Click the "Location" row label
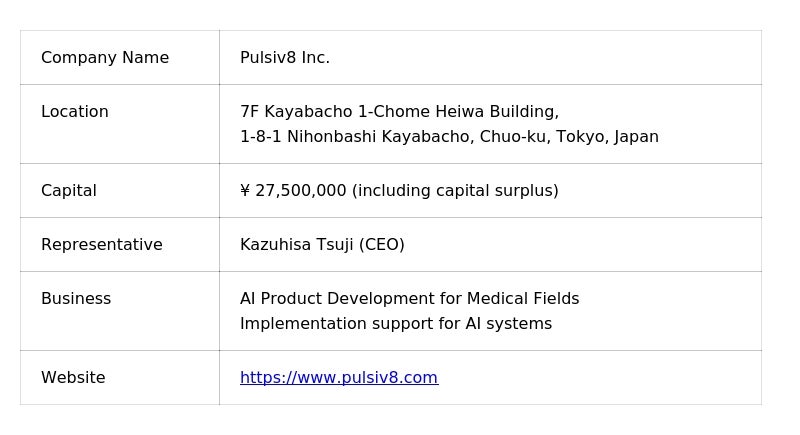 click(x=75, y=112)
